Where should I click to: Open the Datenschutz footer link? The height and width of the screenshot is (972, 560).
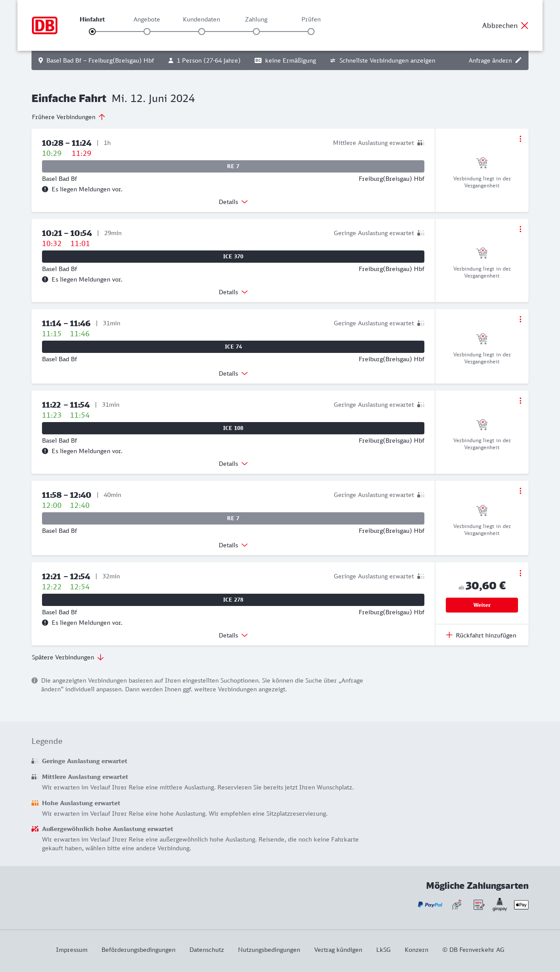pyautogui.click(x=206, y=950)
